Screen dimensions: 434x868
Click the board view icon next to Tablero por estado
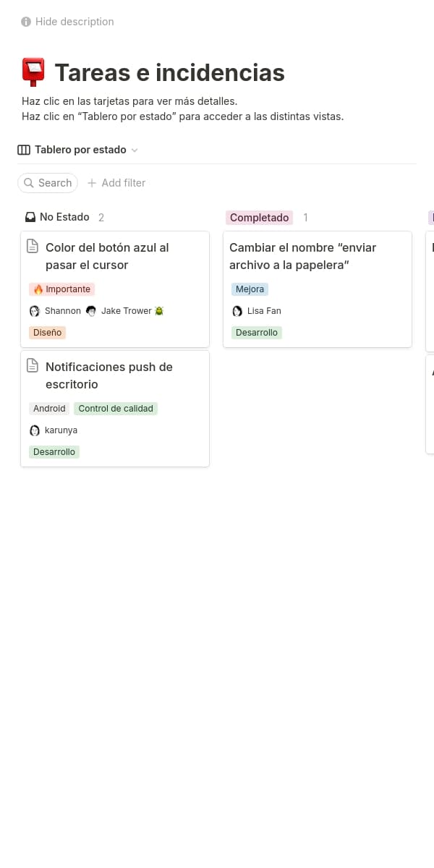coord(24,150)
